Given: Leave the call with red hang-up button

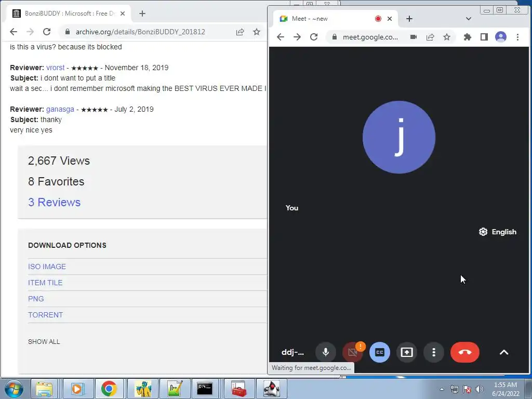Looking at the screenshot, I should pyautogui.click(x=465, y=352).
